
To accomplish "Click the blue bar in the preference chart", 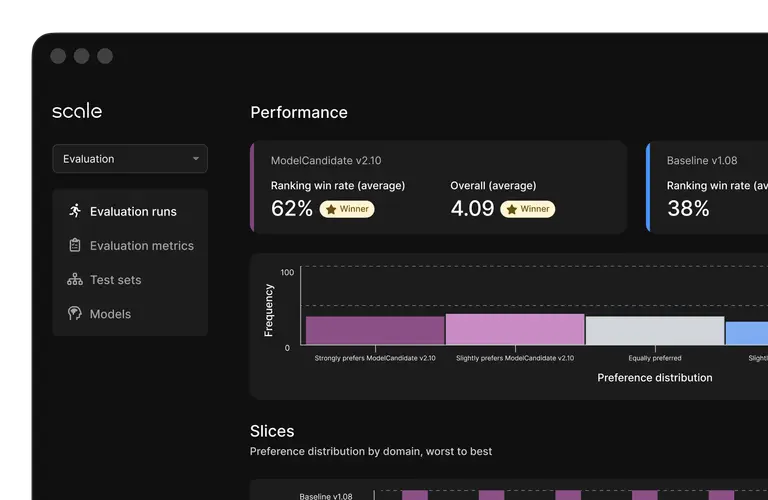I will coord(746,333).
